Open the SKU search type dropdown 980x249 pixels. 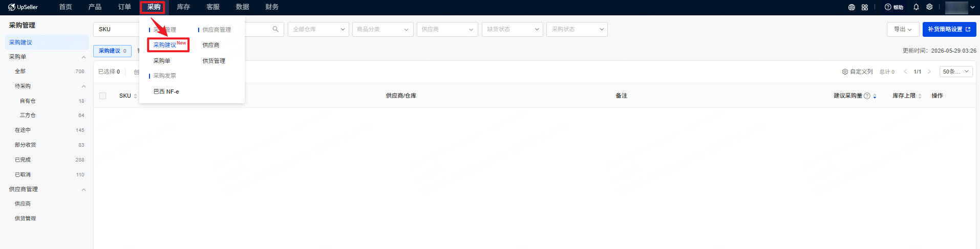tap(118, 29)
